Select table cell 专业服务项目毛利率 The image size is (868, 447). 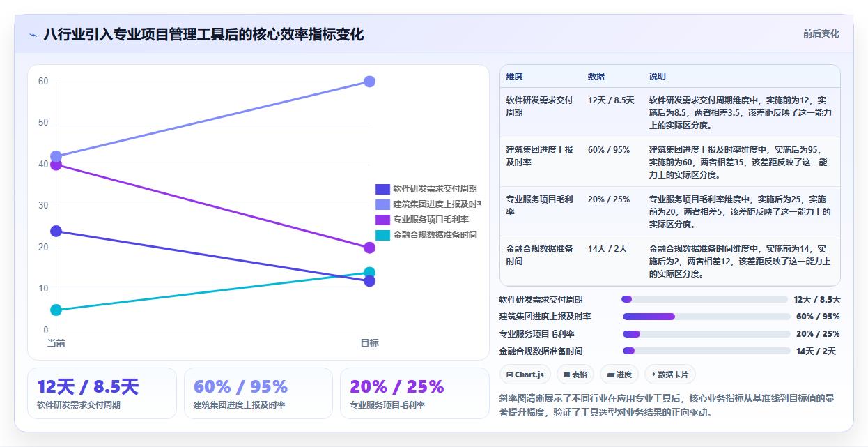pos(540,205)
